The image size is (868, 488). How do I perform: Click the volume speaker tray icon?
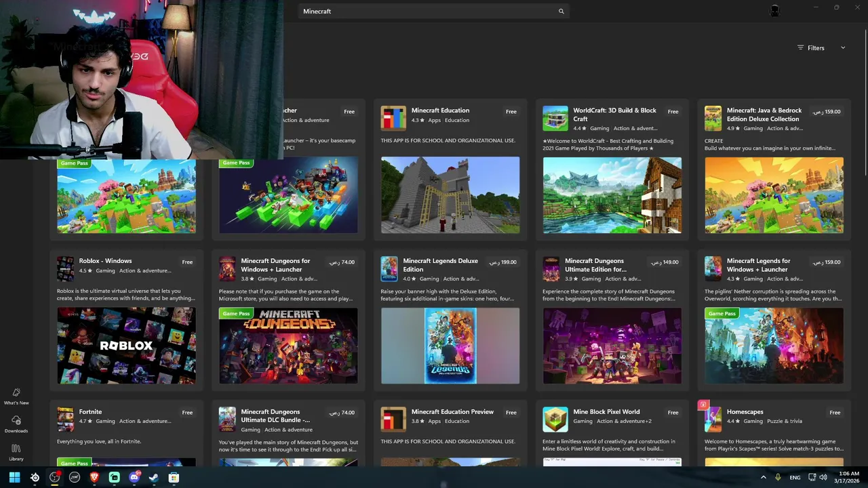[823, 477]
